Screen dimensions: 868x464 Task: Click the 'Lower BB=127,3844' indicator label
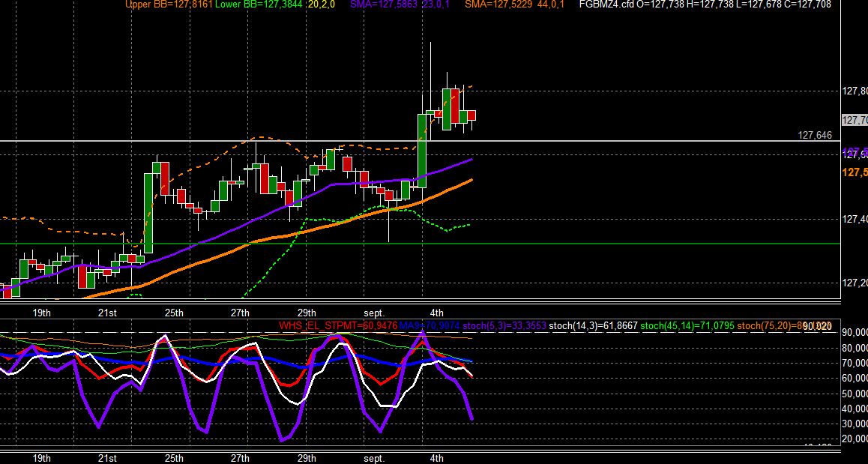click(x=259, y=4)
